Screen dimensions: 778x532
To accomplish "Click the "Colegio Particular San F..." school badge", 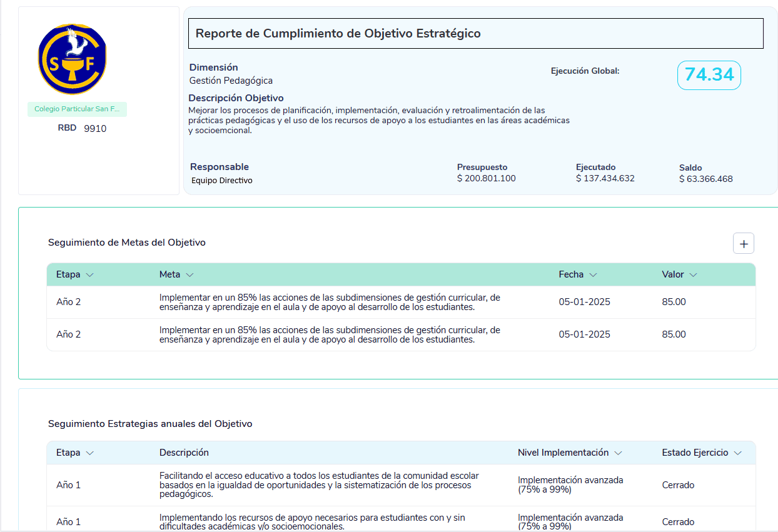I will (77, 109).
